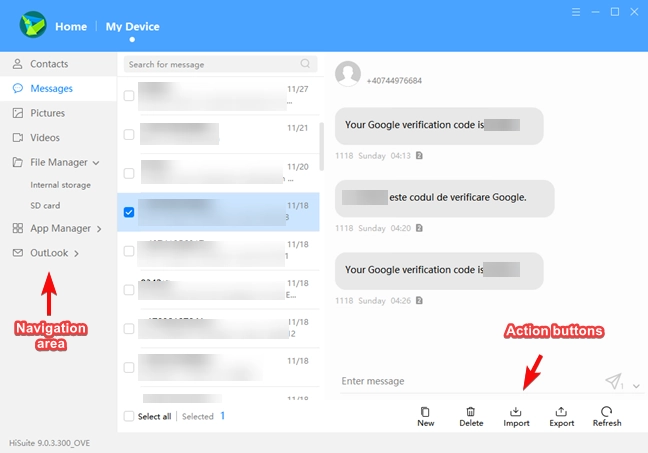648x453 pixels.
Task: Click the SIM icon next to 04:20
Action: [x=419, y=228]
